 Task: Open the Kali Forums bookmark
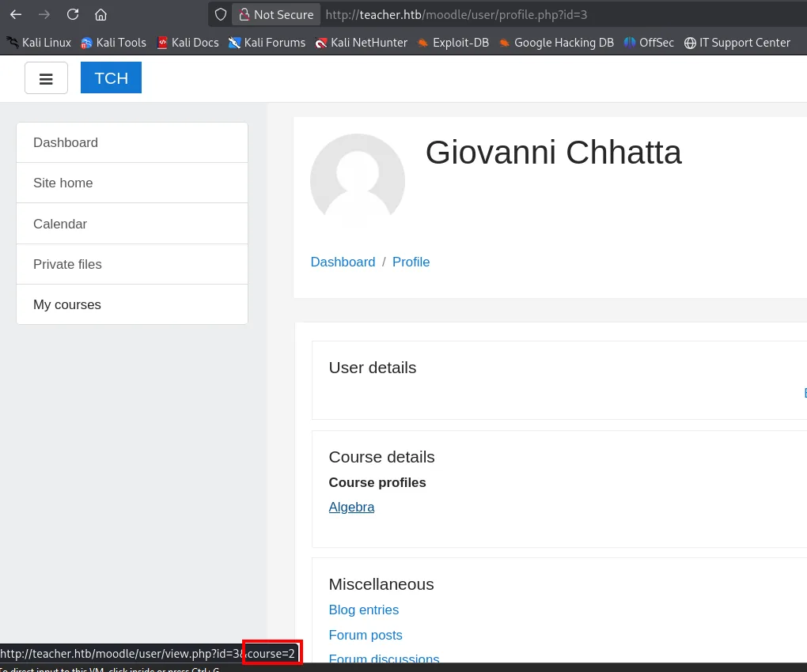click(x=267, y=43)
